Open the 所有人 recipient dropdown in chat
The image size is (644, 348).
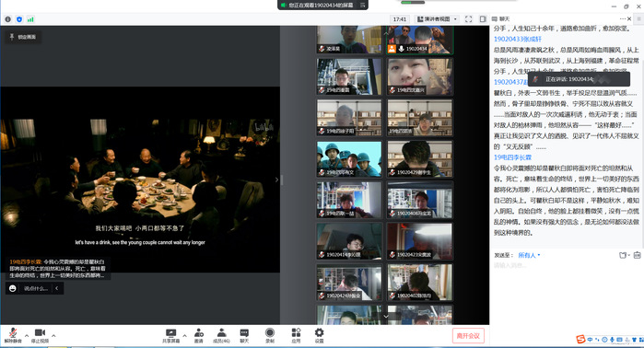click(529, 255)
